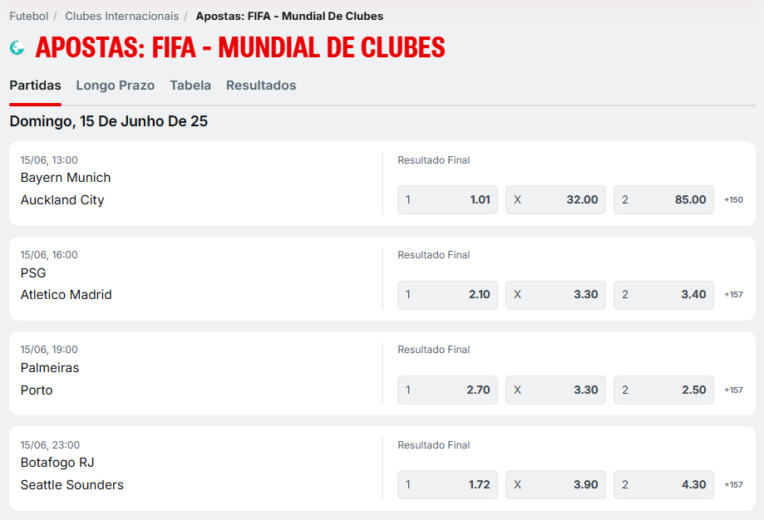Screen dimensions: 764x520
Task: Open the Resultados tab
Action: (x=261, y=85)
